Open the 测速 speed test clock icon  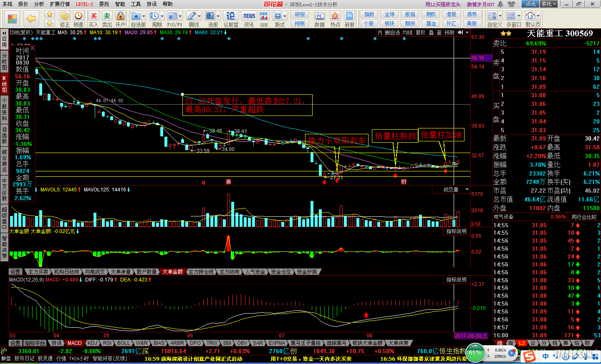click(x=78, y=19)
